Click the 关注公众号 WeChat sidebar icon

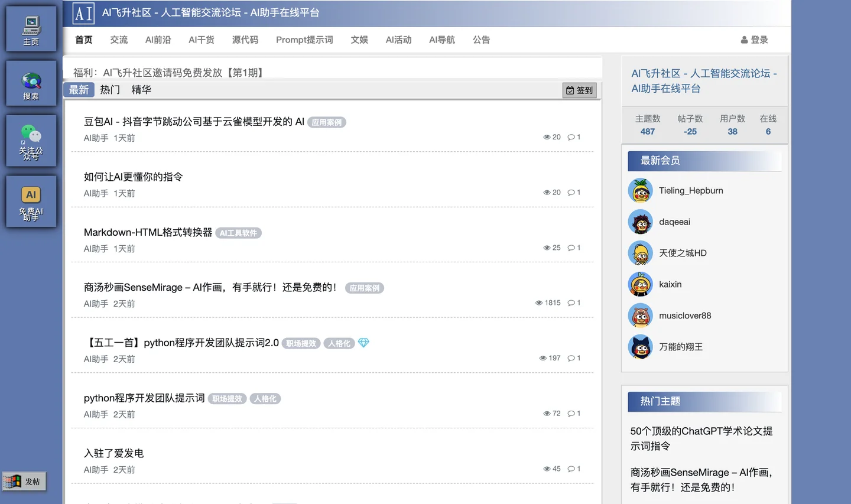click(31, 141)
